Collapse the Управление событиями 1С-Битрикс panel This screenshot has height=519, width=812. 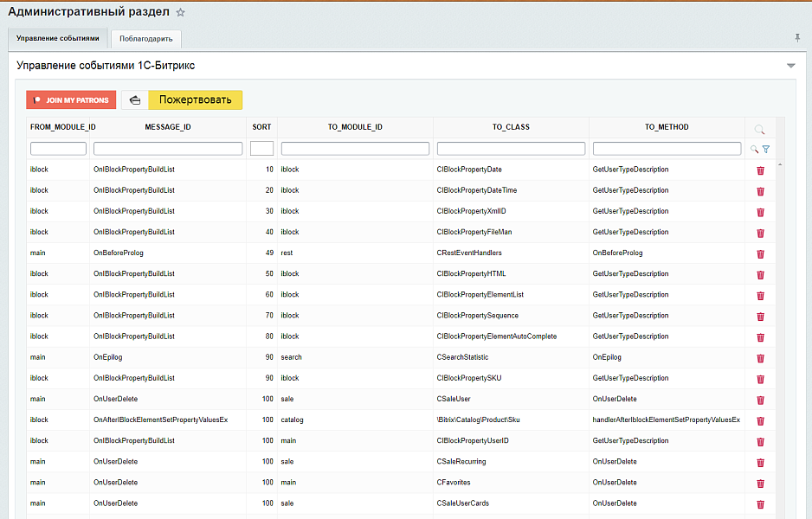point(790,66)
